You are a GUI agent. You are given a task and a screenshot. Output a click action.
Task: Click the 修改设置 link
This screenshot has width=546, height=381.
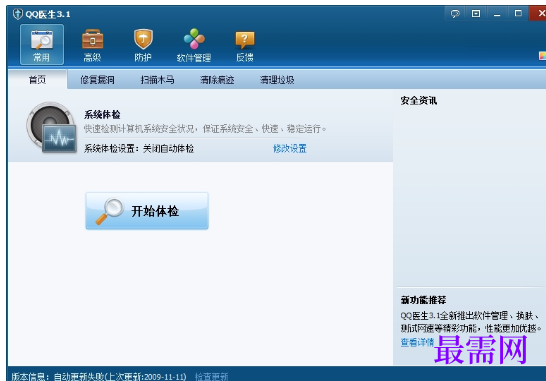coord(290,149)
